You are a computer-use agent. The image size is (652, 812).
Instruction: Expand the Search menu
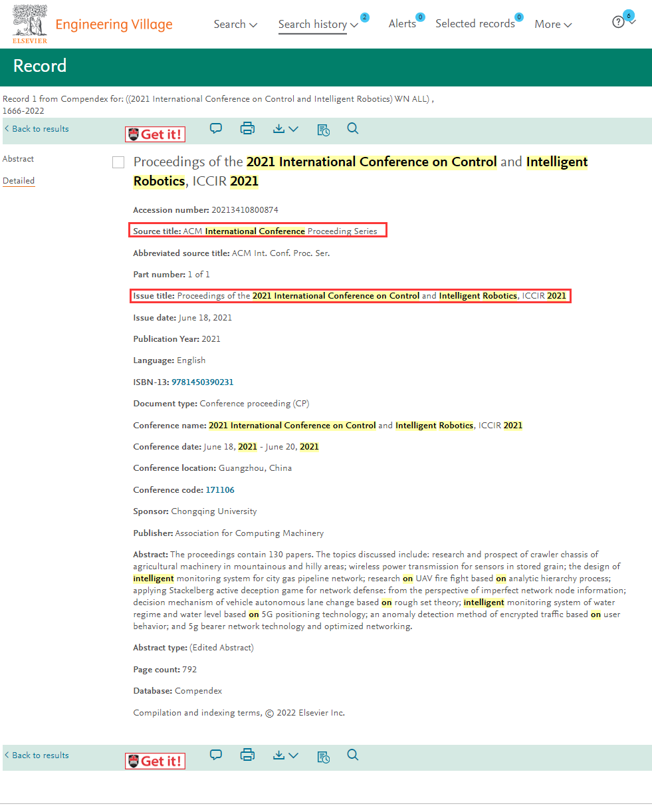(x=235, y=24)
